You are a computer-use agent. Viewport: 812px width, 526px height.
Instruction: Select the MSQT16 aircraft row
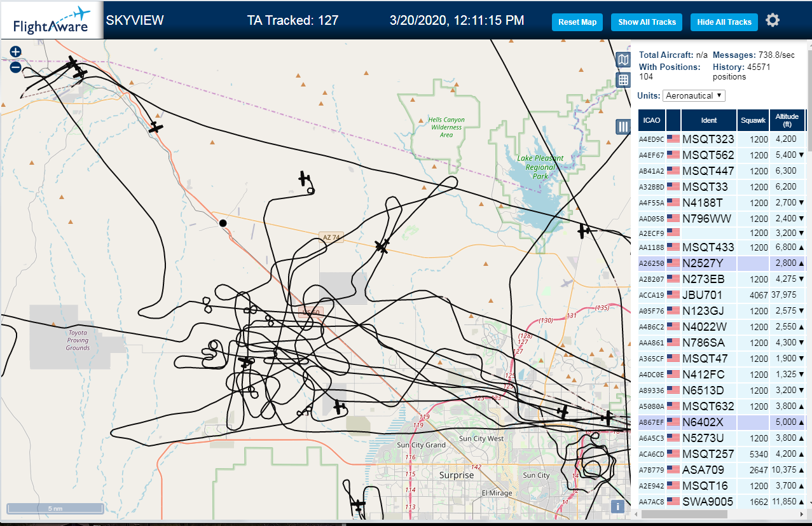[722, 486]
